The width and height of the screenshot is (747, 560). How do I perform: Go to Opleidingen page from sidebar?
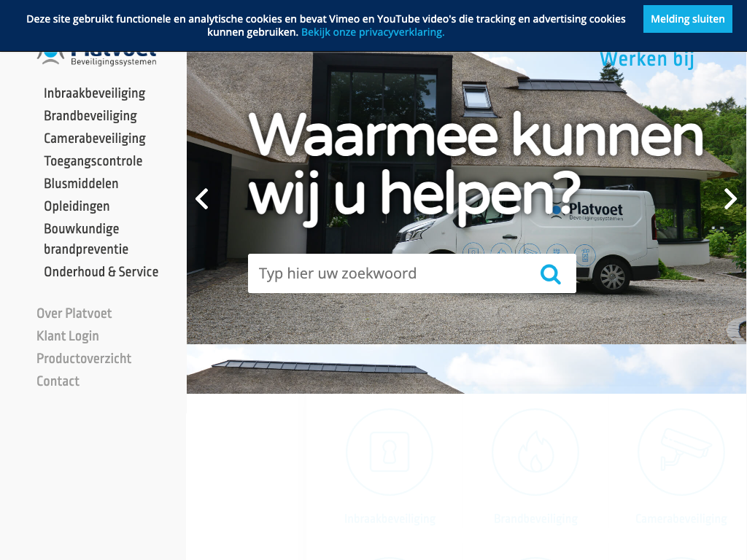[x=77, y=206]
